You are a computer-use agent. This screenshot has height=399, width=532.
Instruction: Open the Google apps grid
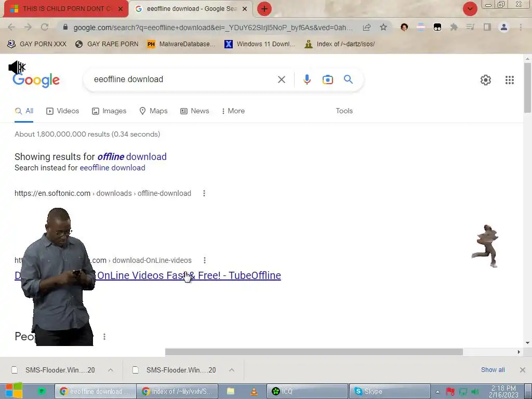coord(510,80)
